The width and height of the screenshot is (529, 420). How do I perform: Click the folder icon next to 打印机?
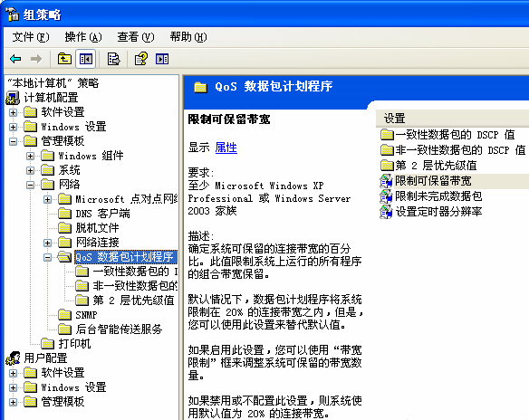pos(47,343)
